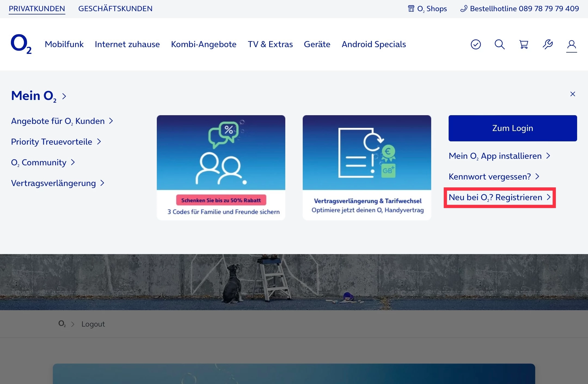Open O2 Shops store locator link

pyautogui.click(x=427, y=9)
